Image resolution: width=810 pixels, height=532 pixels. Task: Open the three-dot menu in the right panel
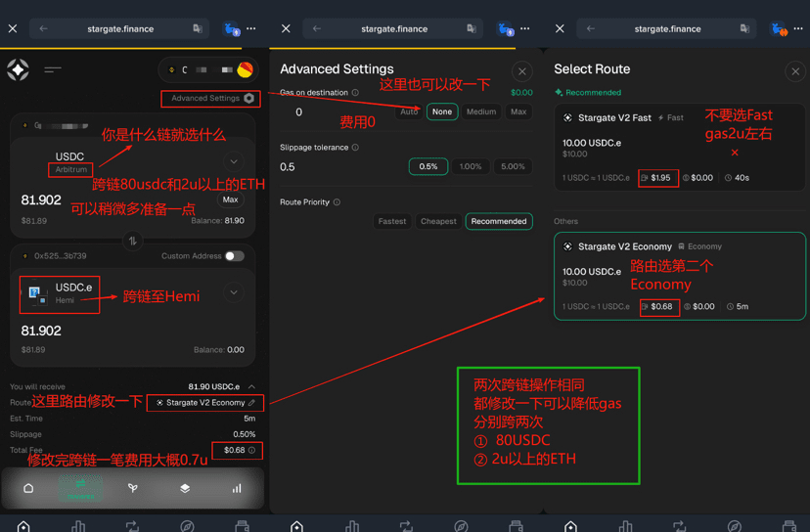pos(798,29)
